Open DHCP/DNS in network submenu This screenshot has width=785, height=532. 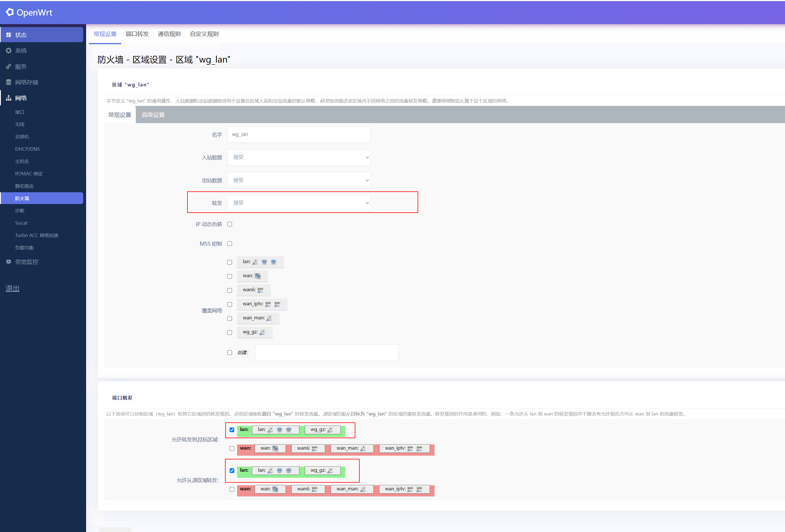[x=27, y=149]
